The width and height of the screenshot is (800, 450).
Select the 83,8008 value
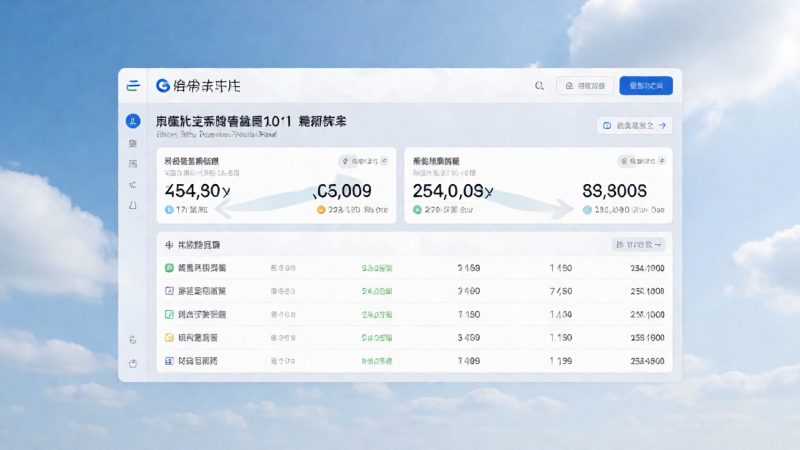tap(614, 191)
